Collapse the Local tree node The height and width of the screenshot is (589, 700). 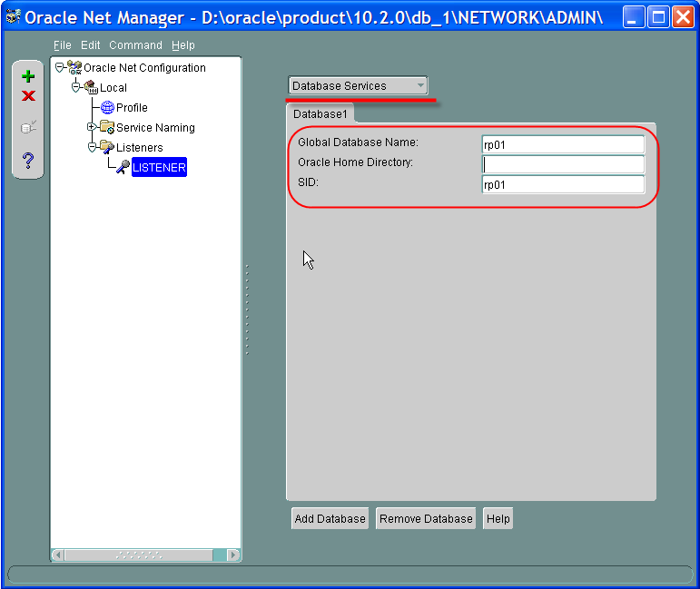(x=76, y=87)
